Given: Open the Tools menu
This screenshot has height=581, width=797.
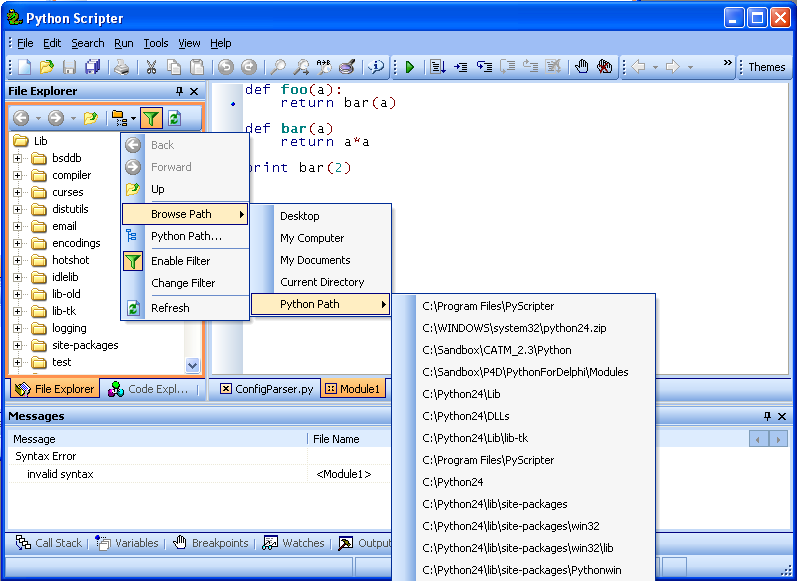Looking at the screenshot, I should coord(155,43).
